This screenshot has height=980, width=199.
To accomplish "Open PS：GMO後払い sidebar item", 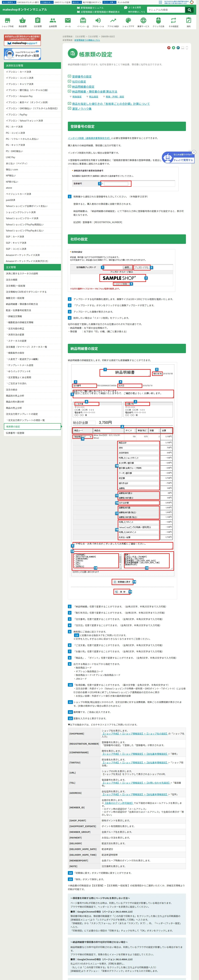I will pos(32,151).
